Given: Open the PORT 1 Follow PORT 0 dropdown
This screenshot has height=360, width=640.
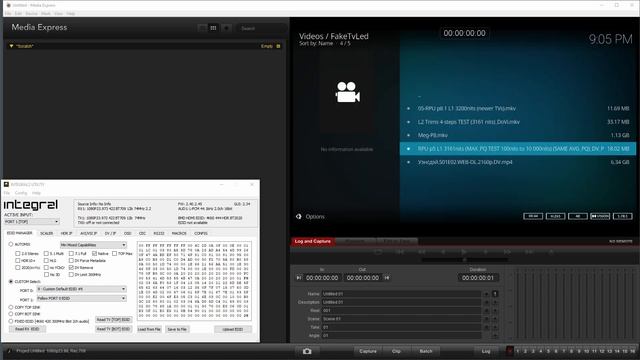Looking at the screenshot, I should 81,298.
